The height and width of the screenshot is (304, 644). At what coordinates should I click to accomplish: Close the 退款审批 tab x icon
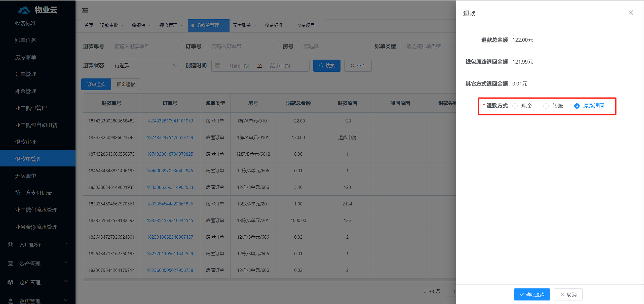coord(122,26)
